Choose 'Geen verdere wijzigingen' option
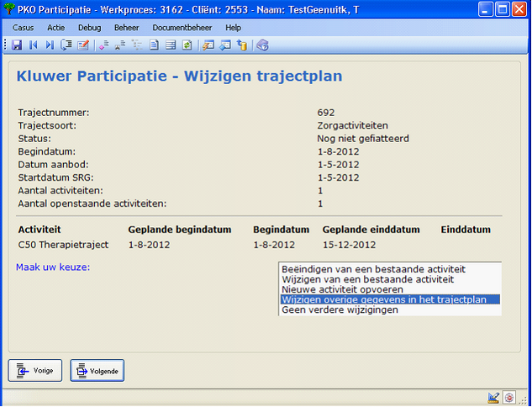Image resolution: width=532 pixels, height=407 pixels. click(390, 310)
